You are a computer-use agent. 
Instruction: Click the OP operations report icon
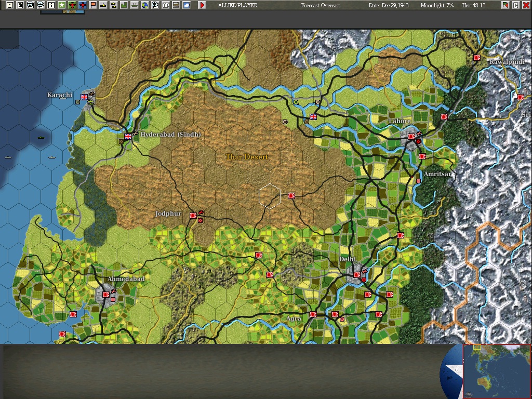(166, 5)
